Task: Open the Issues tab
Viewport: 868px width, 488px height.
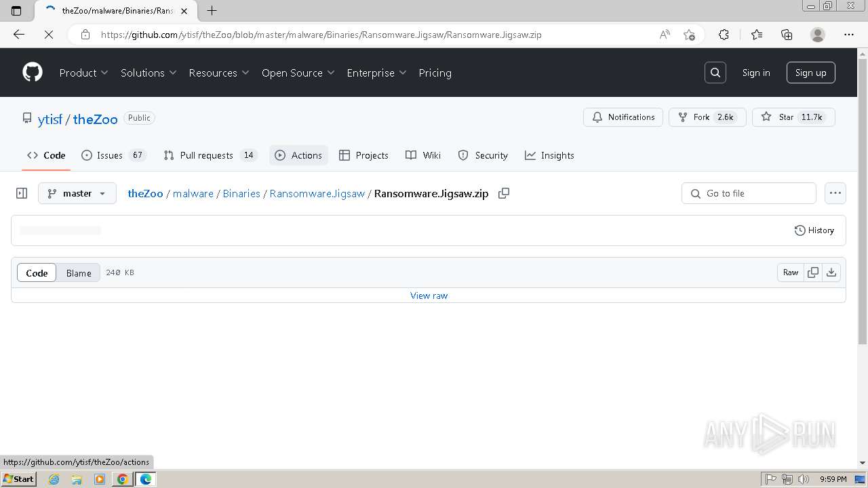Action: 113,155
